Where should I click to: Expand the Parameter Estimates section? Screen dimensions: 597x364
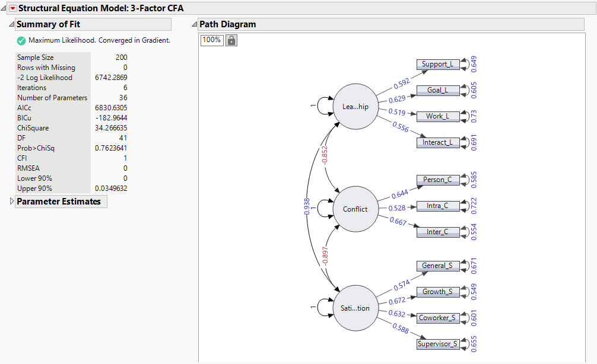pyautogui.click(x=11, y=202)
